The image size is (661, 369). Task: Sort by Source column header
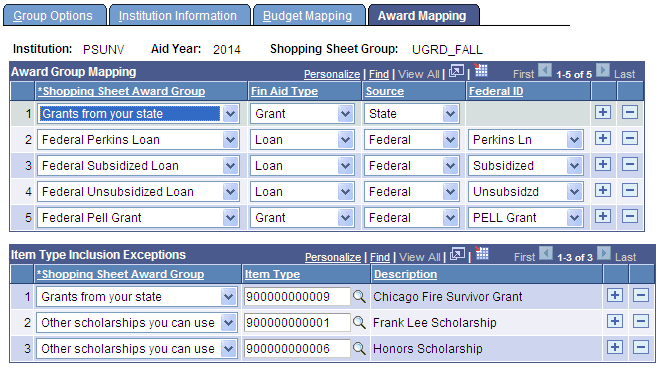[x=385, y=91]
